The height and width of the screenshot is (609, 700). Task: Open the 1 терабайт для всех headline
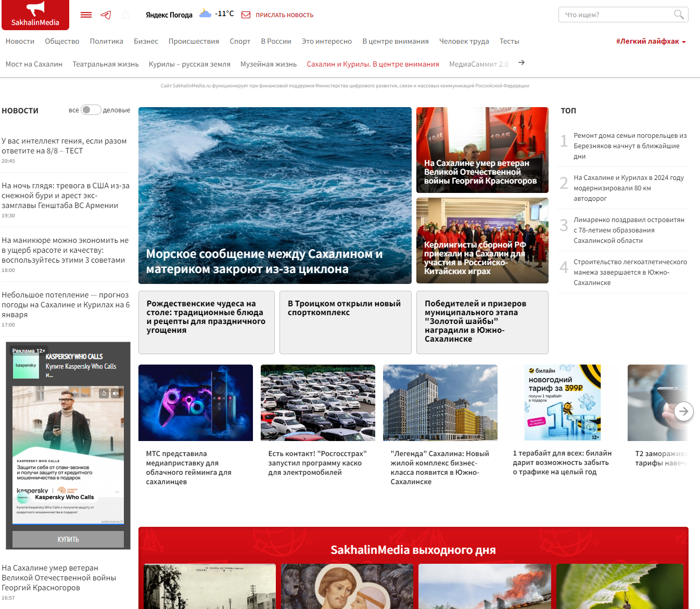[562, 462]
